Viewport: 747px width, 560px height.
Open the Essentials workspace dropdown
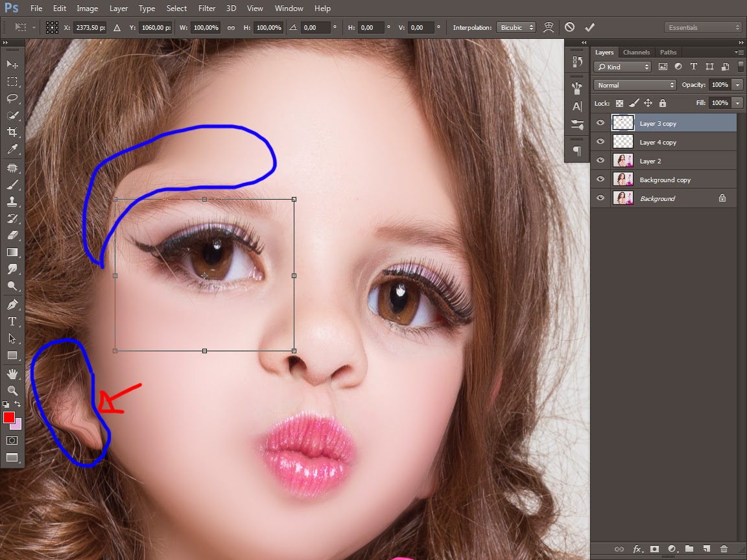703,28
